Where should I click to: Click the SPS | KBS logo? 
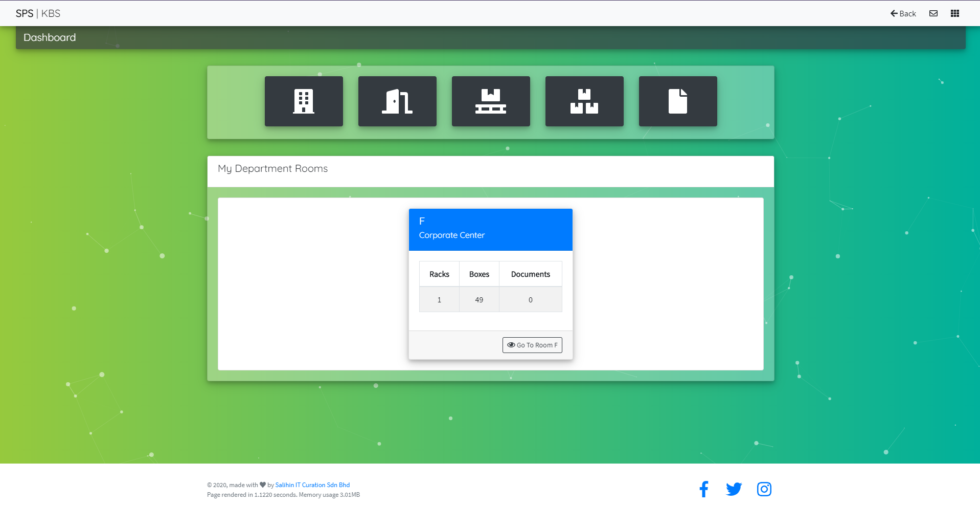(x=38, y=13)
